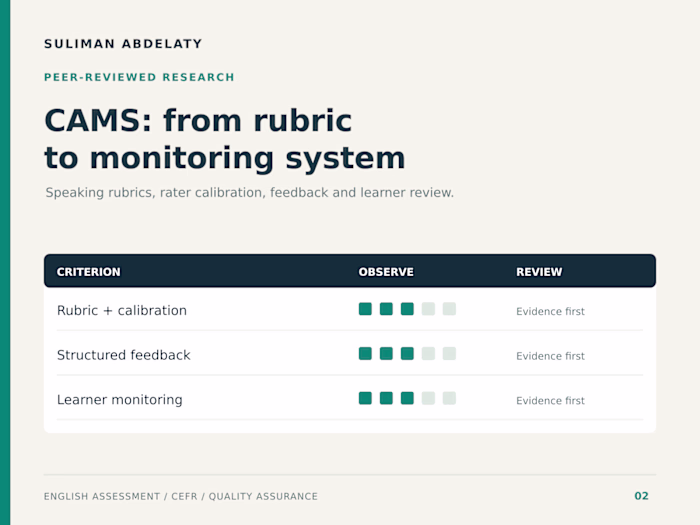
Task: Click the OBSERVE column header
Action: [386, 272]
